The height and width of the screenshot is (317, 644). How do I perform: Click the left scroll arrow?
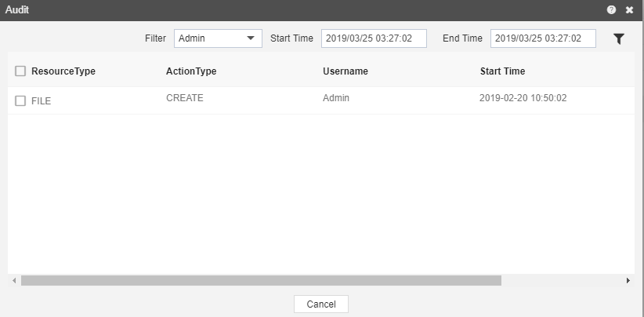tap(14, 280)
